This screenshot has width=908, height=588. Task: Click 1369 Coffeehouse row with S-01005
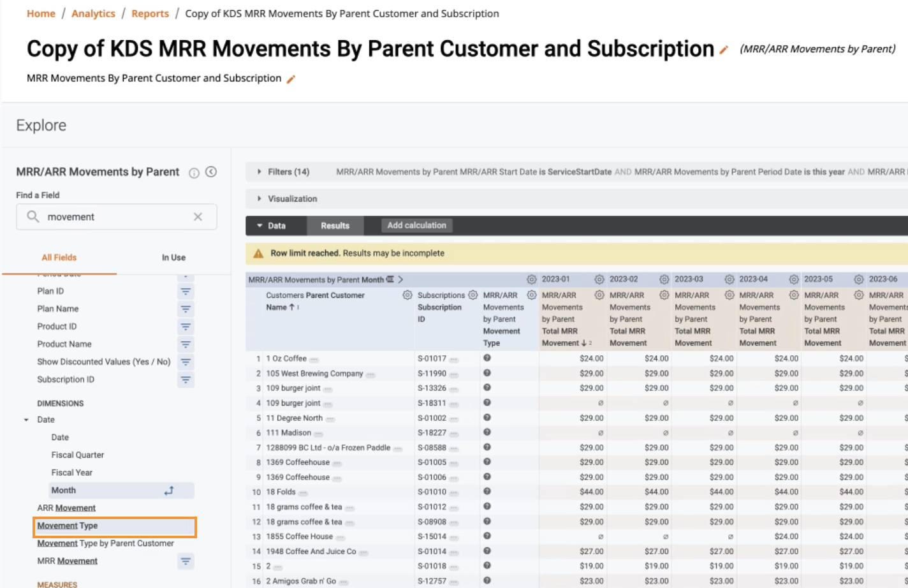click(298, 462)
